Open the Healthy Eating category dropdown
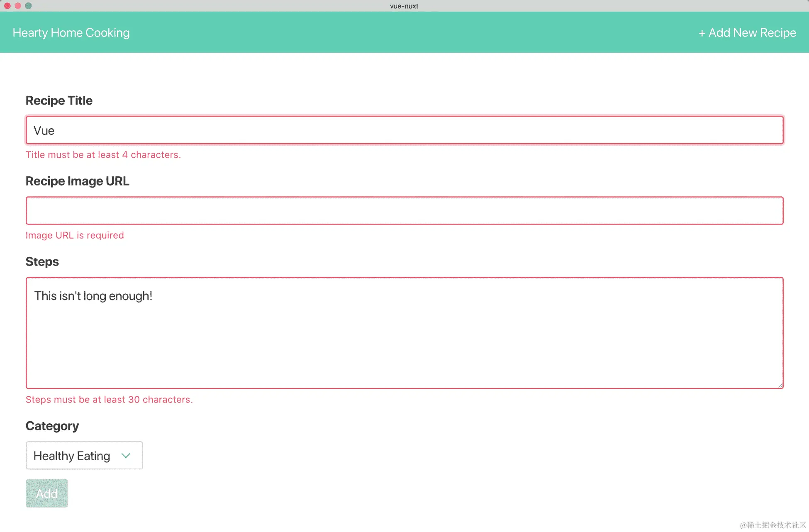 (72, 456)
